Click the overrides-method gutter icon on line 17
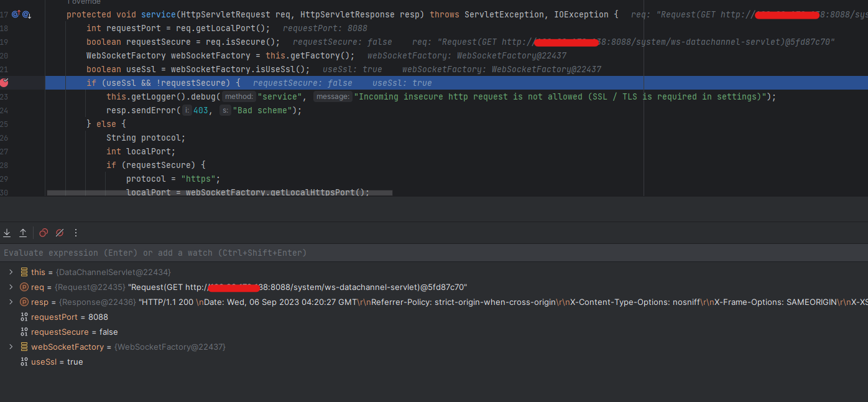Viewport: 868px width, 402px height. tap(16, 14)
